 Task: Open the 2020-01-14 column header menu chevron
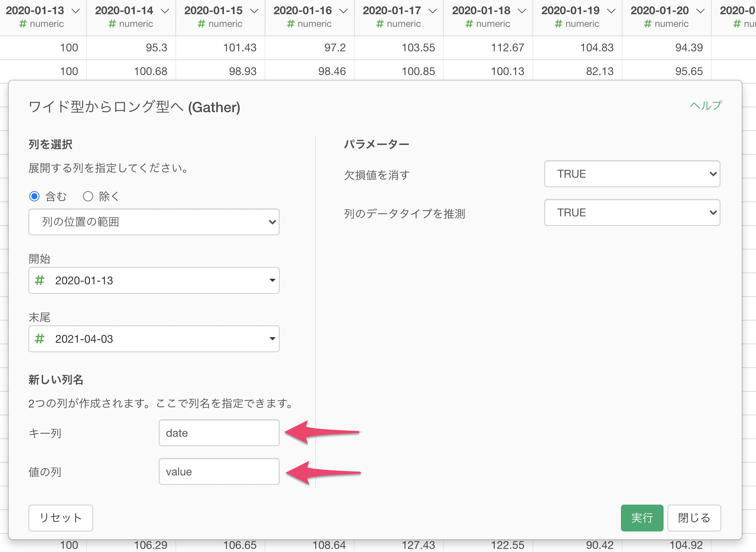coord(165,11)
